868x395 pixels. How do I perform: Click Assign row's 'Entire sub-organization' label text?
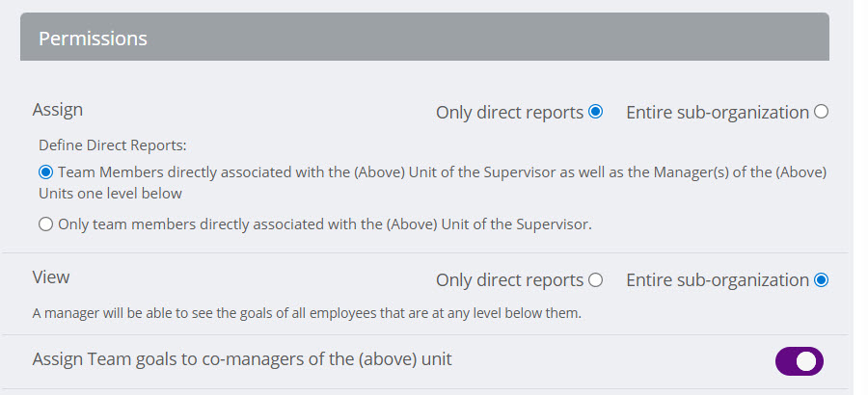[x=718, y=112]
